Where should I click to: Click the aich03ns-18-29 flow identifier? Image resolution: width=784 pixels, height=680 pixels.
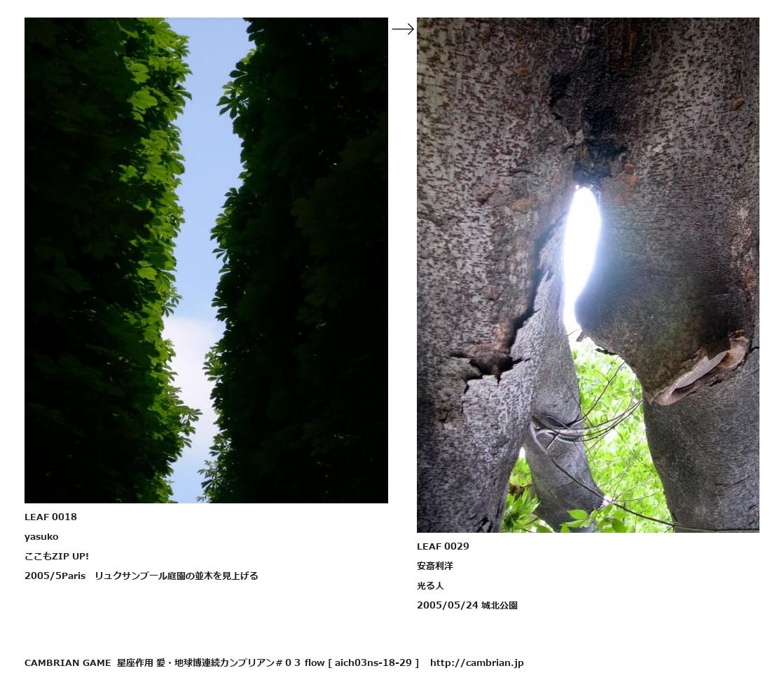click(x=373, y=663)
